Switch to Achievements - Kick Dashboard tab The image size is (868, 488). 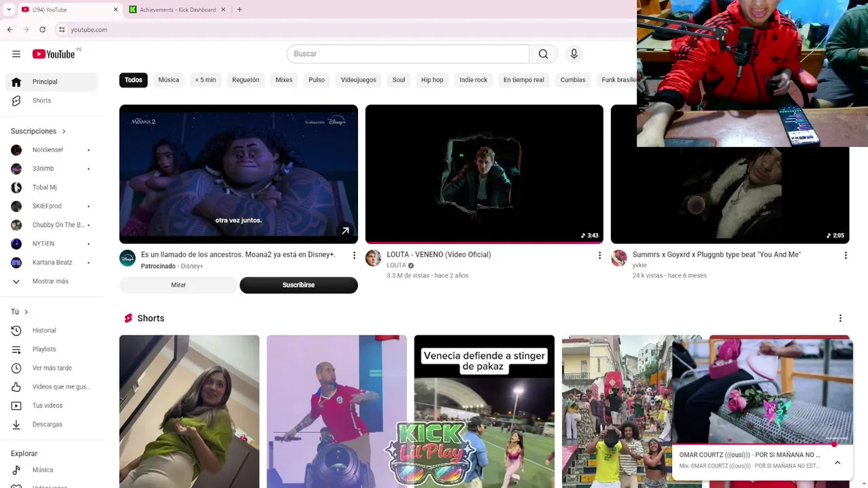tap(178, 9)
